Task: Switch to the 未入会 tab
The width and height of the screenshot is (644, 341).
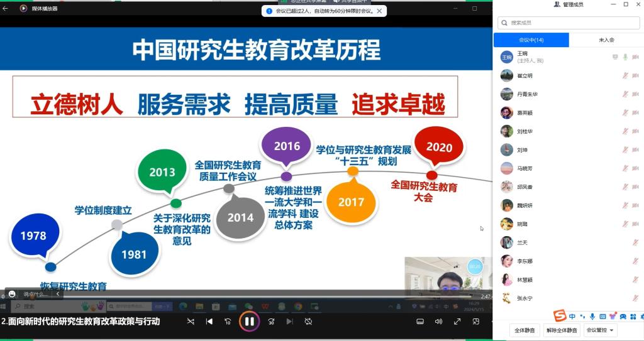Action: pos(606,40)
